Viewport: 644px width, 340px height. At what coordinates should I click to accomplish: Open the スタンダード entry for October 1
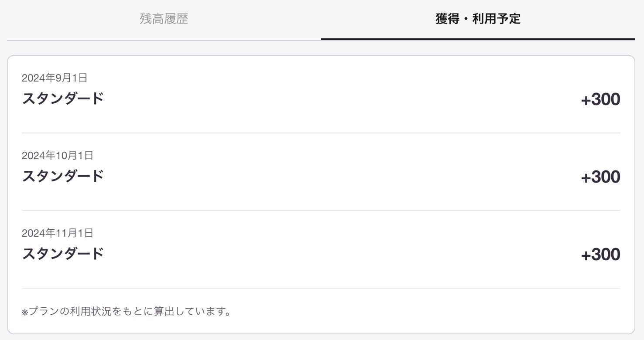click(x=63, y=177)
